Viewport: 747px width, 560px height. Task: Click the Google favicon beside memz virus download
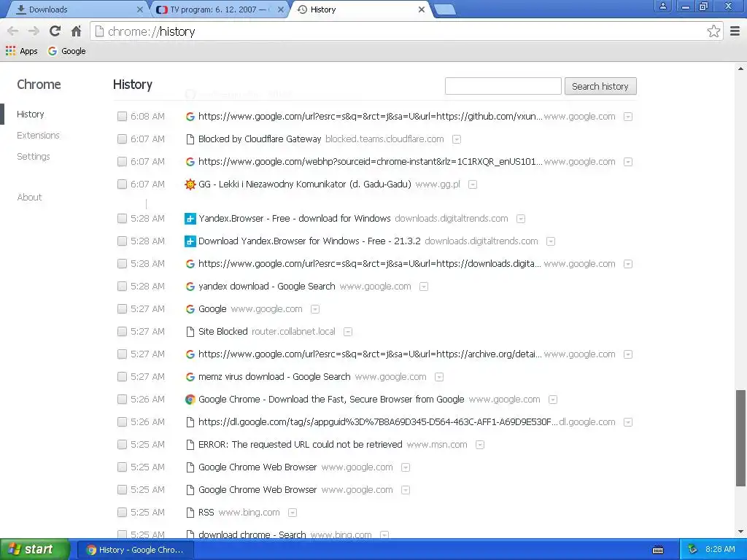[190, 377]
